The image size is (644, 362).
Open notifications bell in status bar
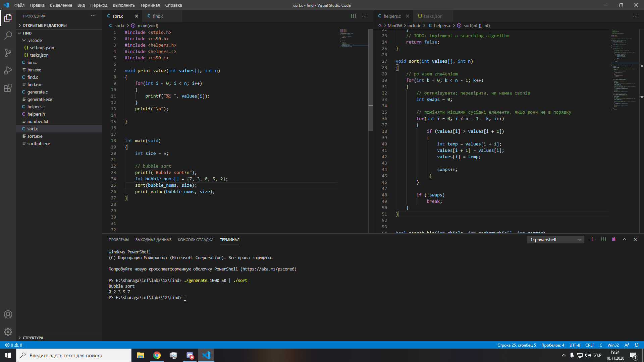tap(637, 345)
